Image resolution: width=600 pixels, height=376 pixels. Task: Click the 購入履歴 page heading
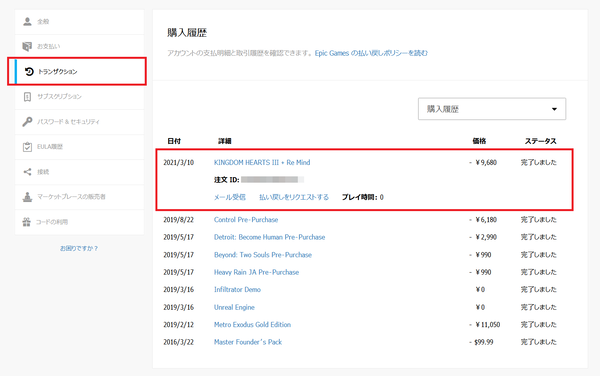pyautogui.click(x=187, y=33)
